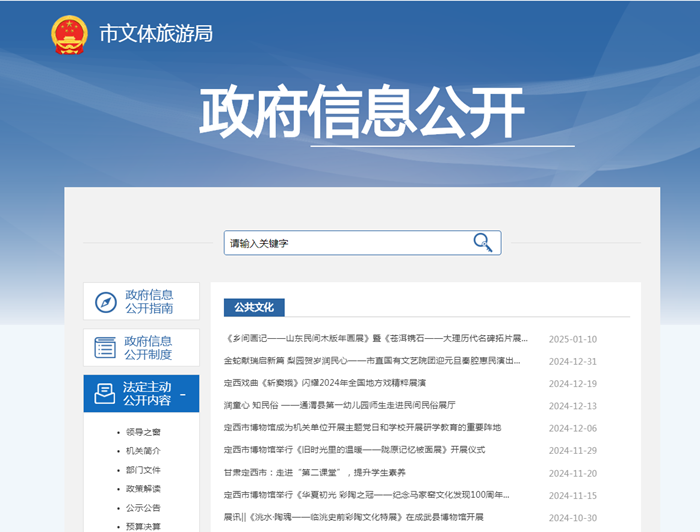Click the national emblem logo
Viewport: 700px width, 532px height.
click(x=69, y=33)
